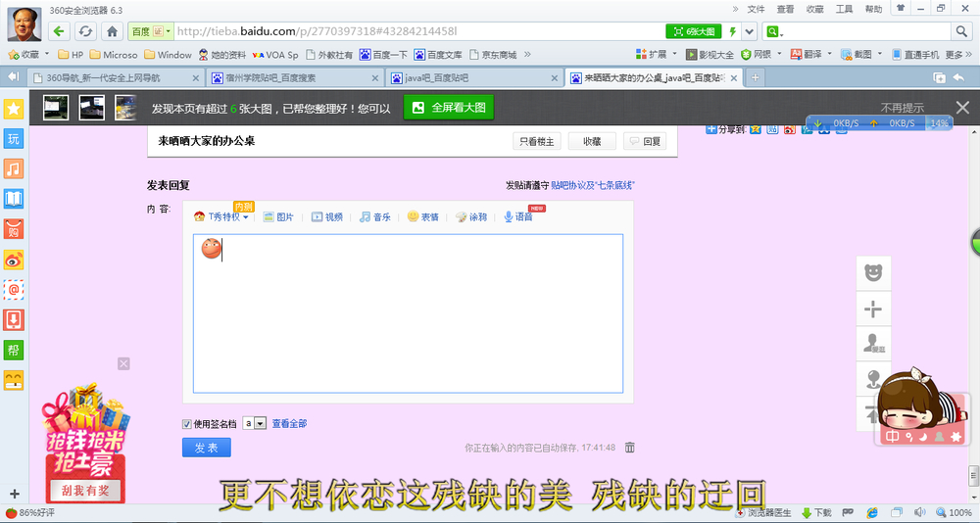Click the 只看楼主 button
This screenshot has height=523, width=980.
click(537, 142)
